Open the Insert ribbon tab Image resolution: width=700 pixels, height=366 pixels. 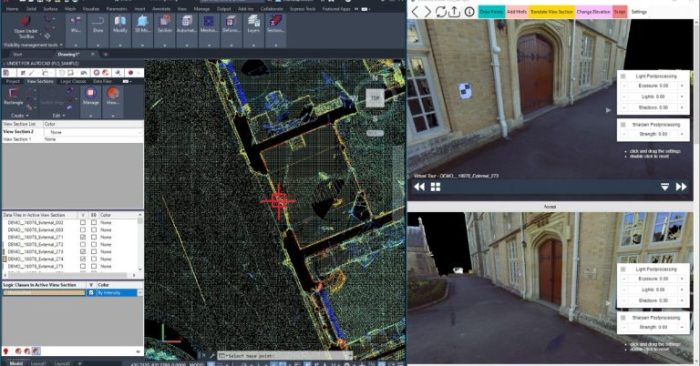coord(140,8)
